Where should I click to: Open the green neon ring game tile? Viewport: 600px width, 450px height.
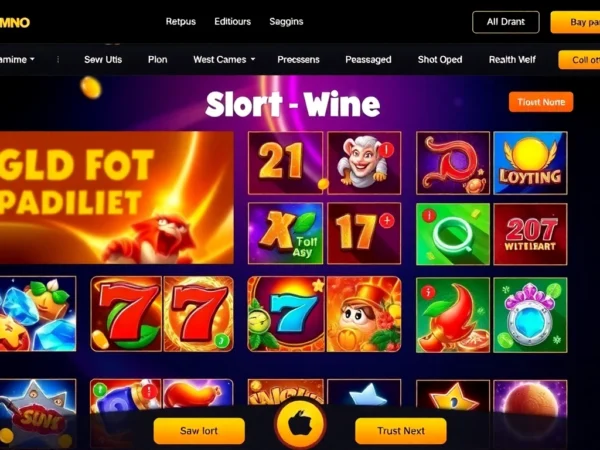click(x=453, y=234)
